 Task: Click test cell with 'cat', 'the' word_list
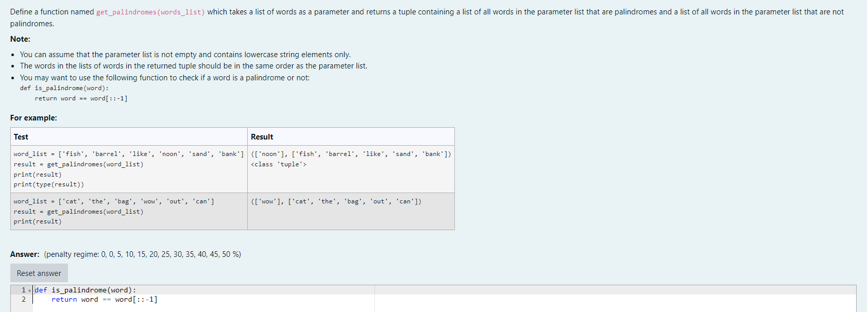[129, 212]
